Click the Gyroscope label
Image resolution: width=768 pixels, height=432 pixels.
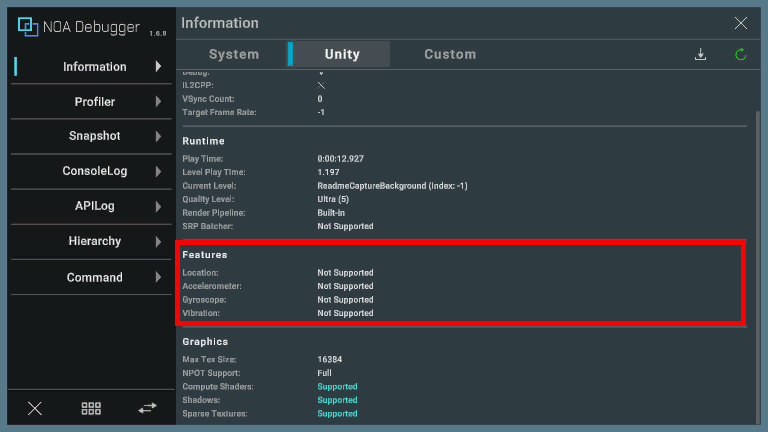pos(204,300)
